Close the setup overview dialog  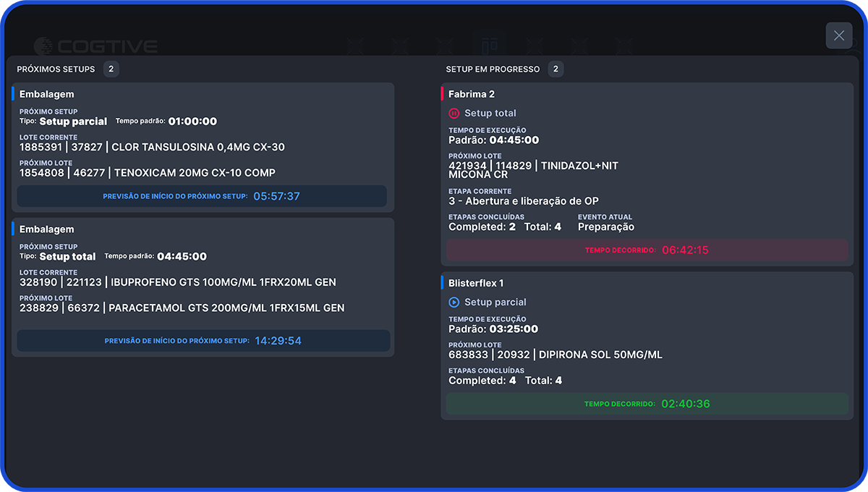(x=838, y=35)
